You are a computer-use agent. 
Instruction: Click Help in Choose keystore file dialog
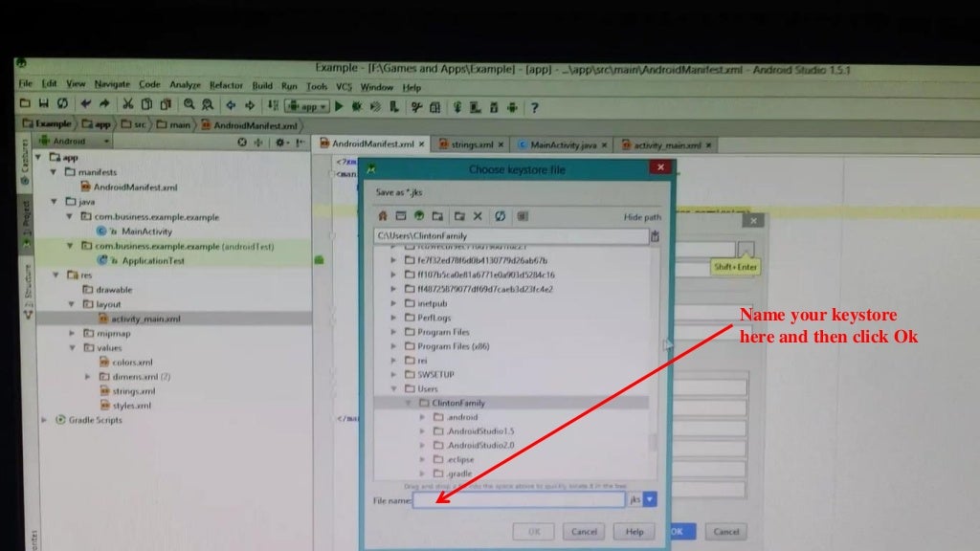tap(635, 532)
